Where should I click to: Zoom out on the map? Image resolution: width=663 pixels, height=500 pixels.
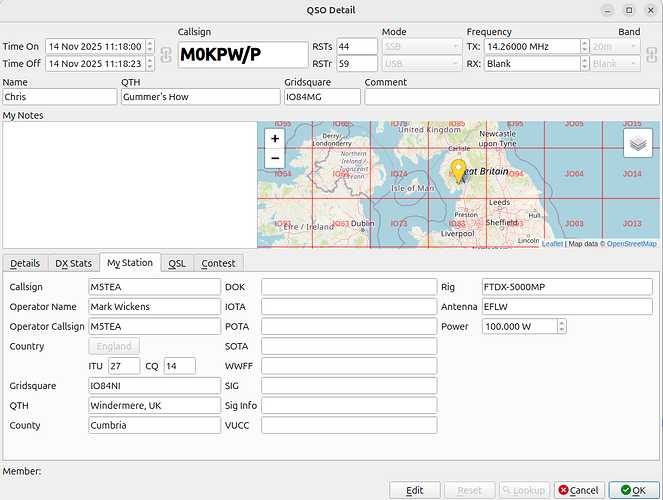(275, 159)
